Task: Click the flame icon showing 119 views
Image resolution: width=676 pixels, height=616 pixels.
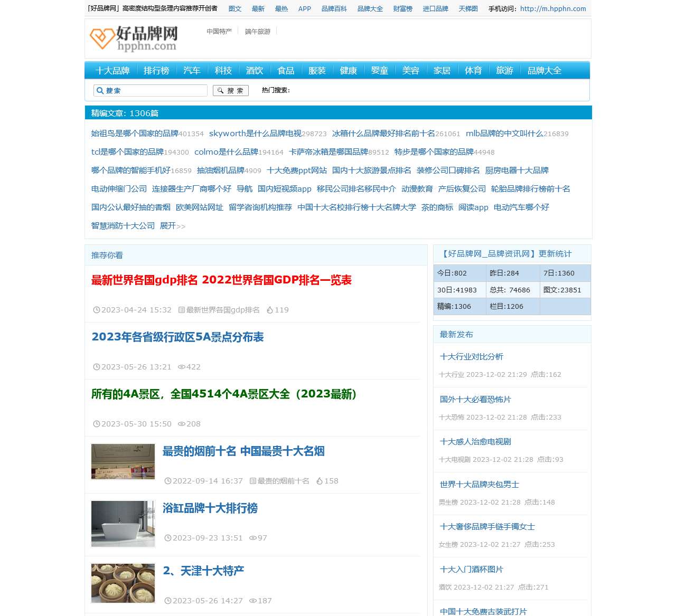Action: [270, 310]
